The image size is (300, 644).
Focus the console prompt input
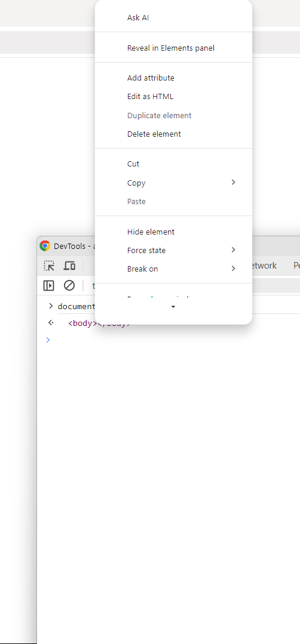[173, 340]
